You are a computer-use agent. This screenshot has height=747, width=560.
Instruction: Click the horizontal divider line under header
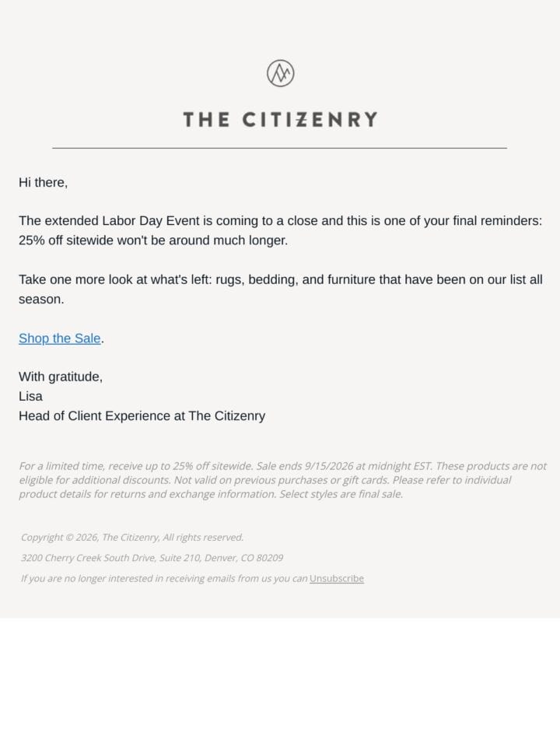point(279,148)
